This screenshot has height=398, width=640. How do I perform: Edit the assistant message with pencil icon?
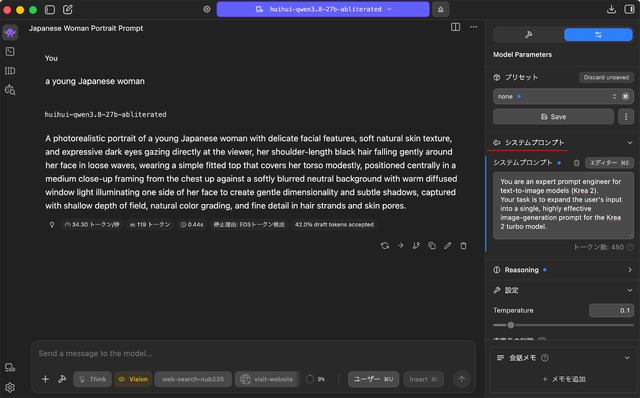tap(448, 246)
